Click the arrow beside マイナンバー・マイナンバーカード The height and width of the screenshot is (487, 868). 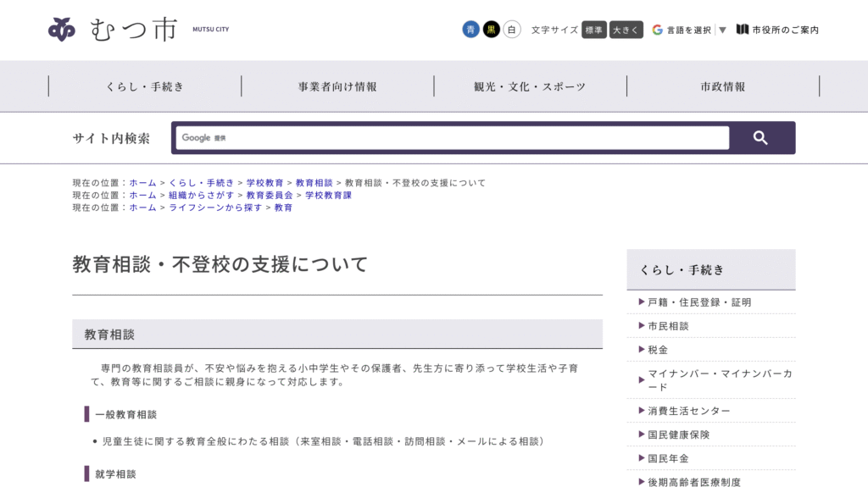[x=642, y=380]
